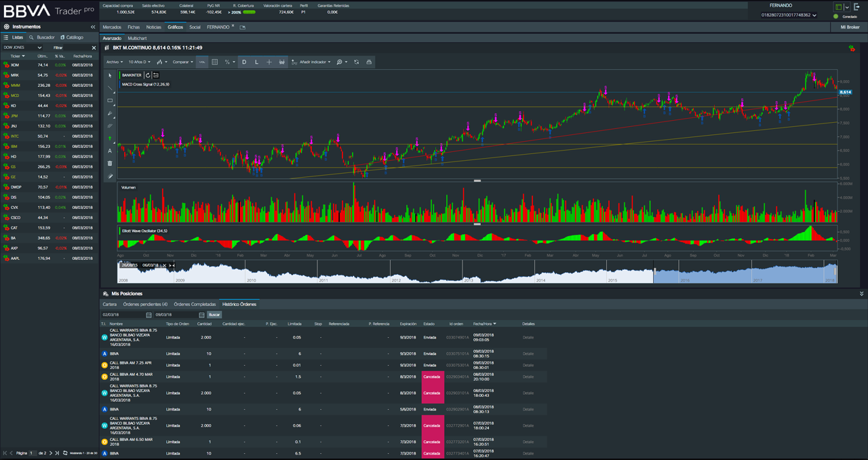Click the add new tab icon

tap(243, 27)
